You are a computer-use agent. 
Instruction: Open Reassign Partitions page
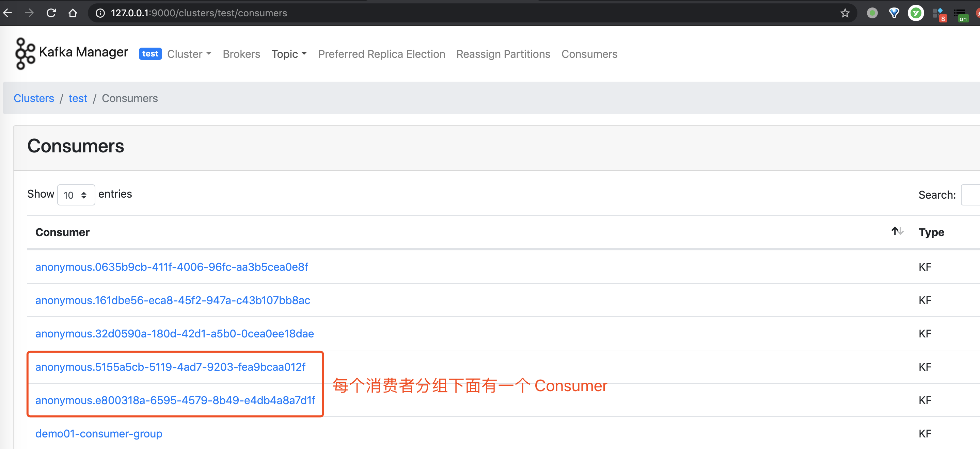pyautogui.click(x=503, y=54)
